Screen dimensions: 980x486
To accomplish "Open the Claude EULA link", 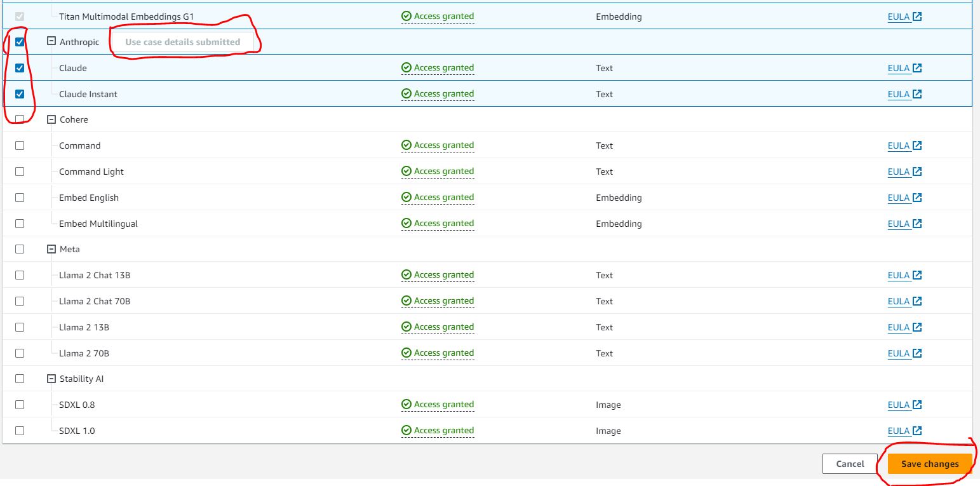I will (904, 68).
